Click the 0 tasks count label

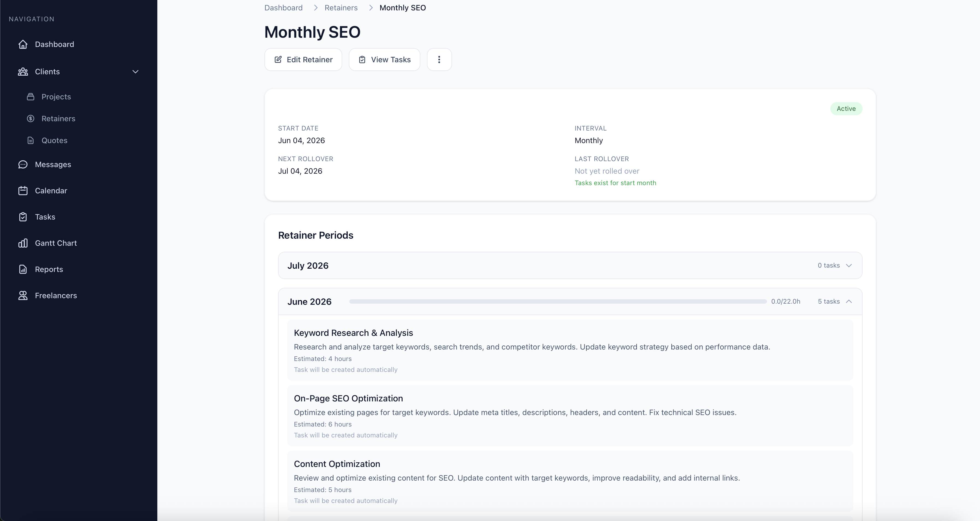[829, 266]
